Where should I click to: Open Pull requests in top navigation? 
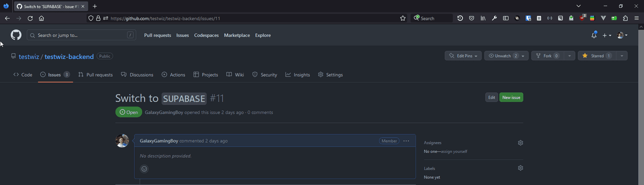[x=157, y=35]
